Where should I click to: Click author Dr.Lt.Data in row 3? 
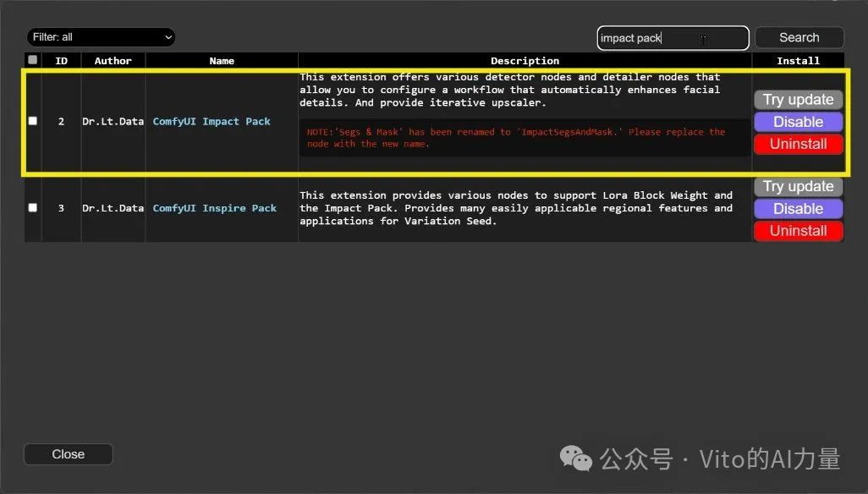(x=113, y=208)
